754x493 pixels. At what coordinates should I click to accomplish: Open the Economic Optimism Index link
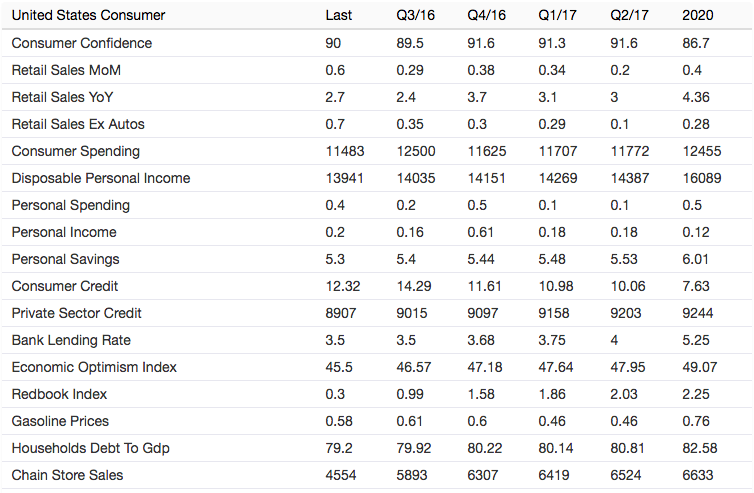tap(94, 367)
